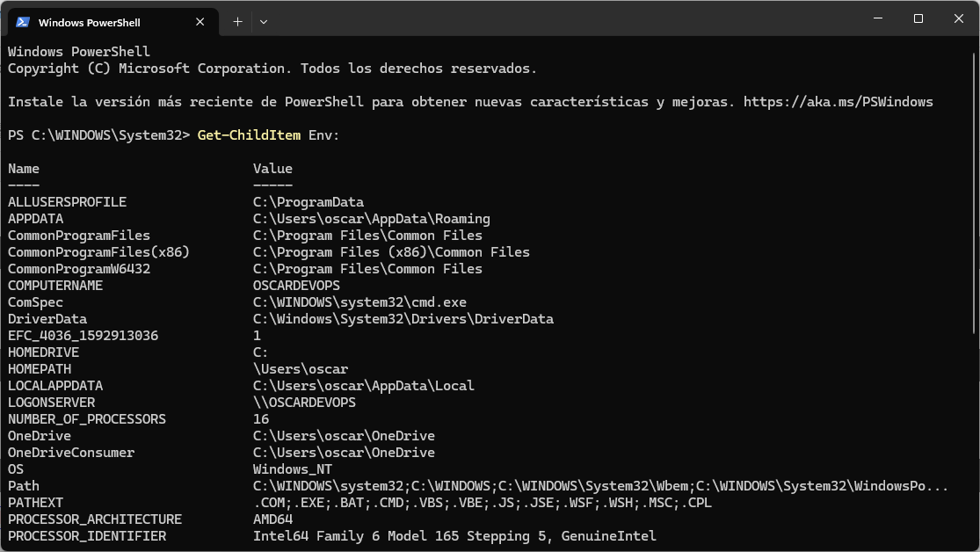Viewport: 980px width, 552px height.
Task: Select the C:\ProgramData value
Action: point(309,202)
